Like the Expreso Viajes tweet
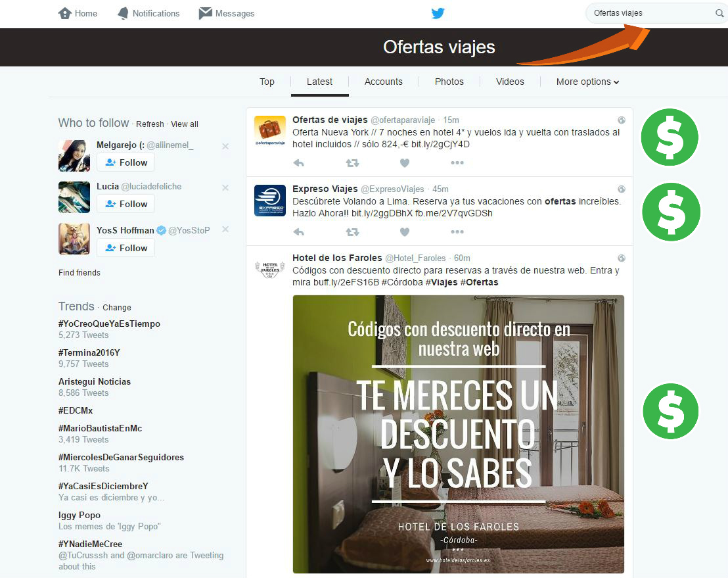The image size is (728, 578). (x=405, y=232)
